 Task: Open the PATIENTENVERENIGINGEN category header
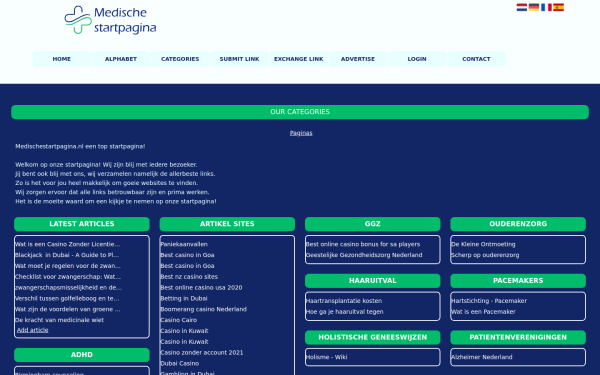(x=518, y=337)
